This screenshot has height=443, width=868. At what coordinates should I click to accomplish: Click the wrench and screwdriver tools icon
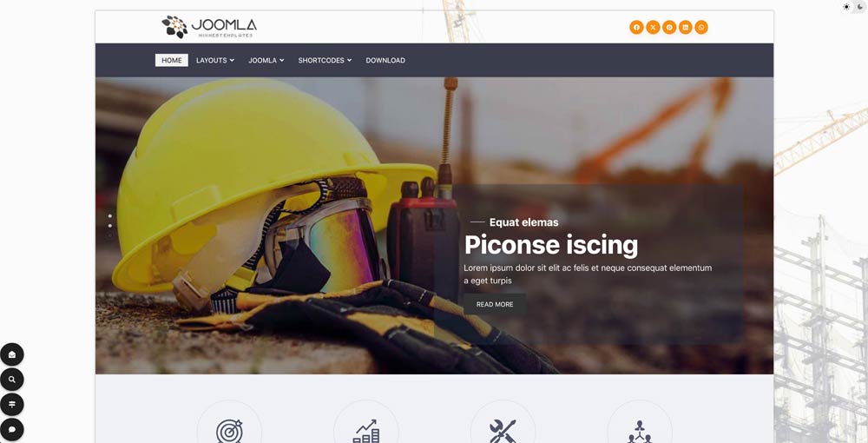point(503,432)
